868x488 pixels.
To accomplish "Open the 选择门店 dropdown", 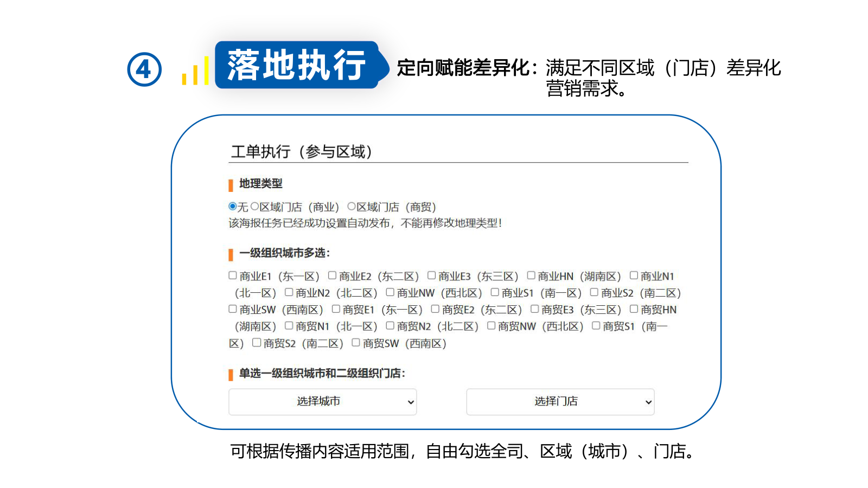I will click(560, 402).
